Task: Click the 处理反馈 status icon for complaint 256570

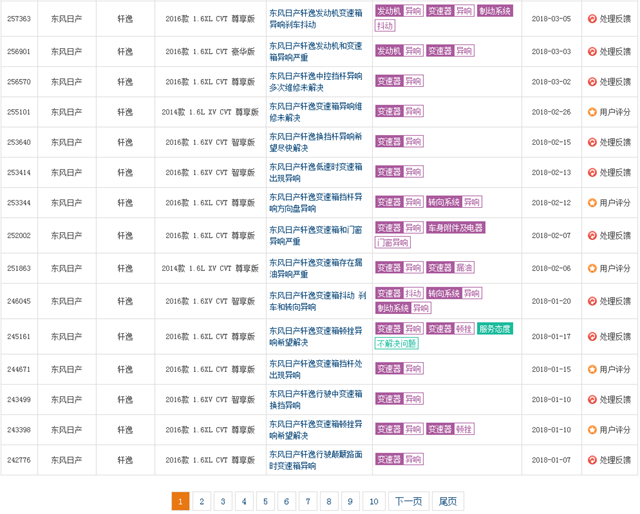Action: click(592, 82)
